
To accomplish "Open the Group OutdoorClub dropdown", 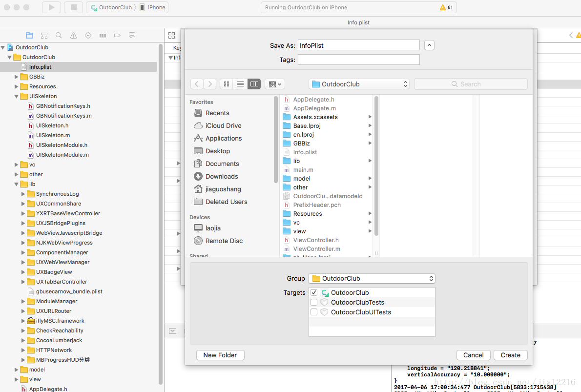I will [x=372, y=278].
